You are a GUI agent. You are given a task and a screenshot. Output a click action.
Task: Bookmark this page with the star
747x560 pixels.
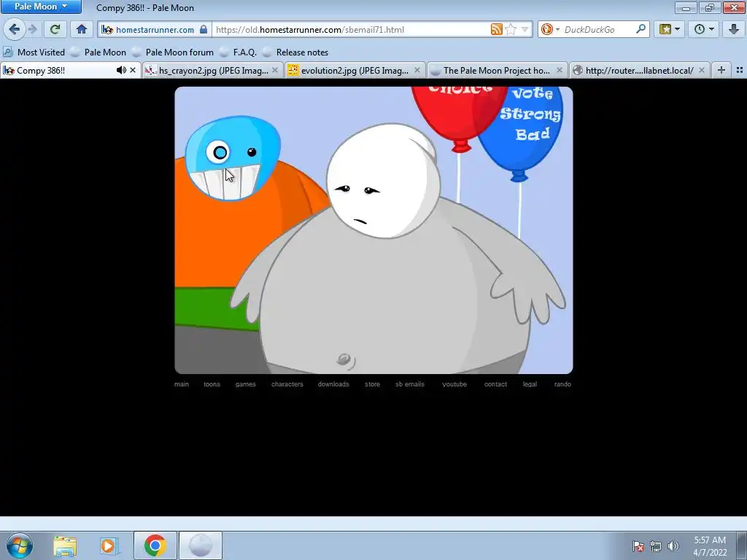(x=511, y=29)
